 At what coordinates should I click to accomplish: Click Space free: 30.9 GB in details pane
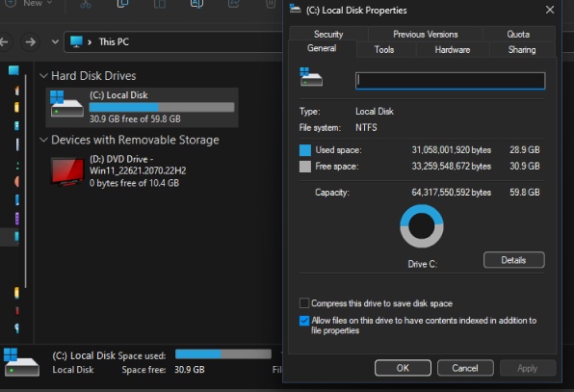pos(164,370)
